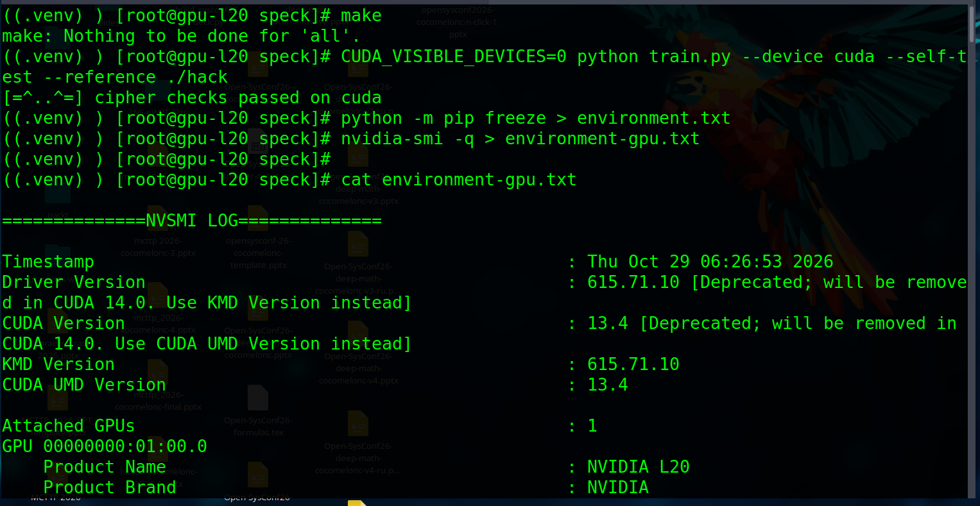Viewport: 980px width, 506px height.
Task: Click the CUDA UMD Version value '13.4'
Action: (608, 385)
